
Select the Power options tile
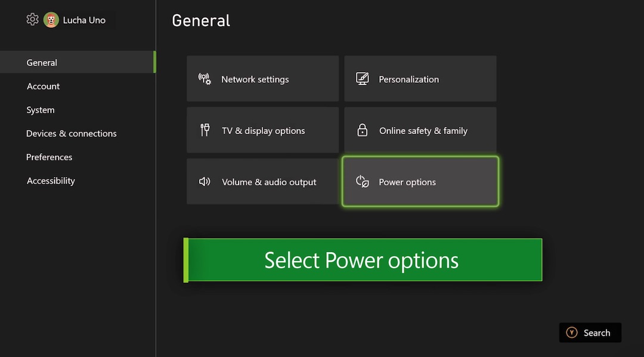[x=420, y=181]
